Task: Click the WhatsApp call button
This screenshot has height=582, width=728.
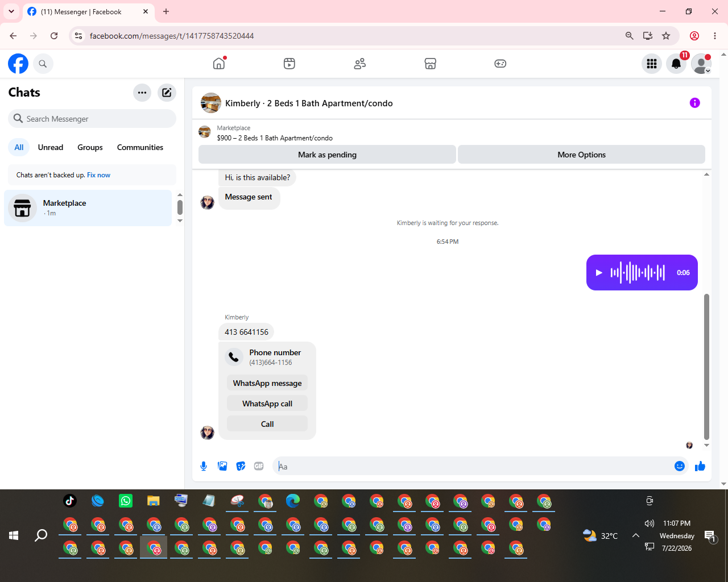Action: [x=267, y=404]
